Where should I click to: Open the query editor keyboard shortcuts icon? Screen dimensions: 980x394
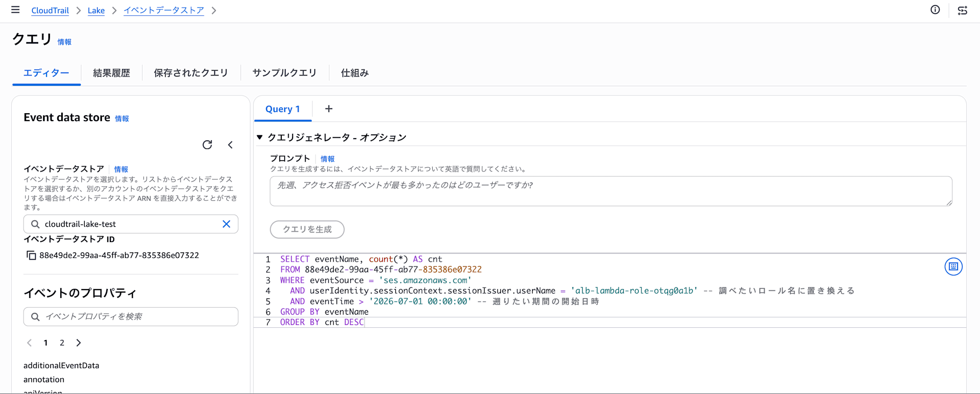(954, 267)
